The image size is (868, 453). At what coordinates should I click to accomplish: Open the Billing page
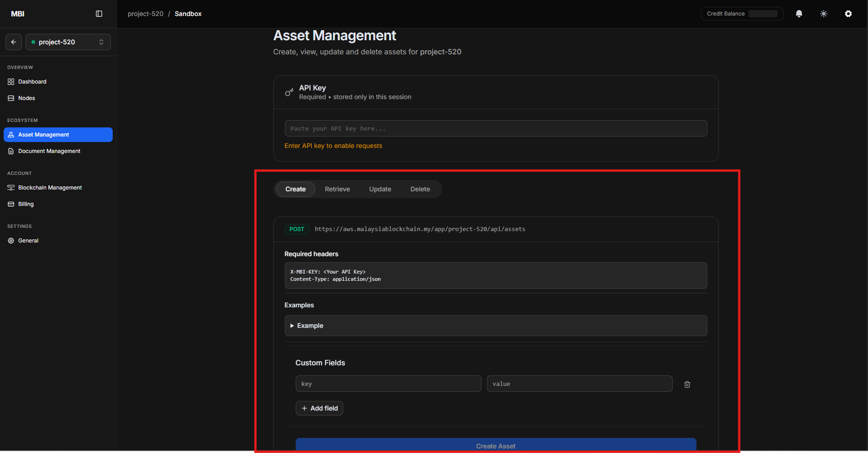[26, 204]
